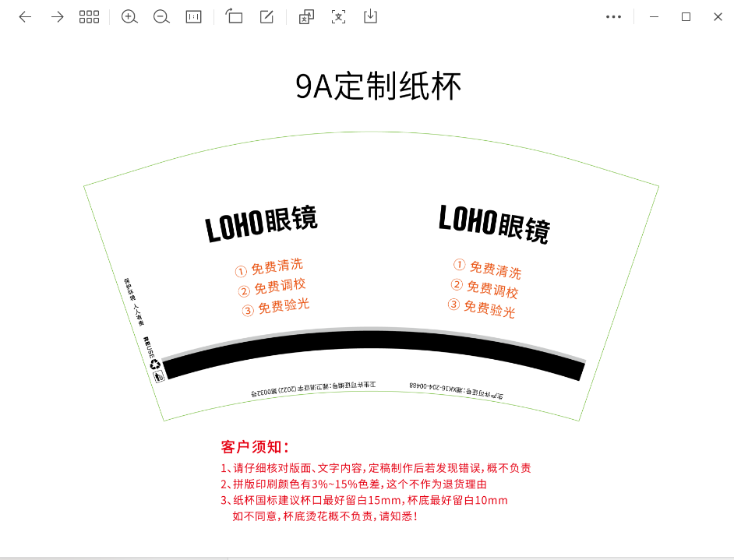Click the overlapping-squares image translate icon

point(306,17)
